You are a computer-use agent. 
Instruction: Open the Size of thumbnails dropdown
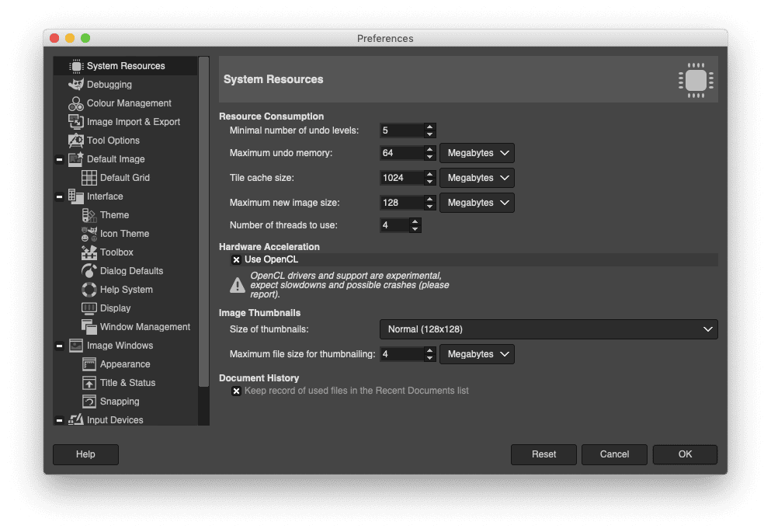coord(548,329)
